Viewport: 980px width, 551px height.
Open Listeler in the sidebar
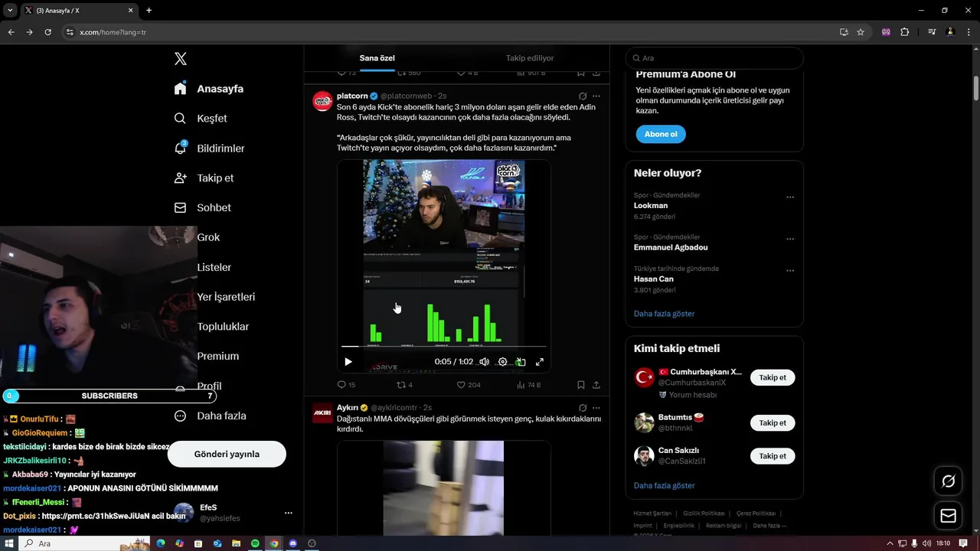pos(214,267)
